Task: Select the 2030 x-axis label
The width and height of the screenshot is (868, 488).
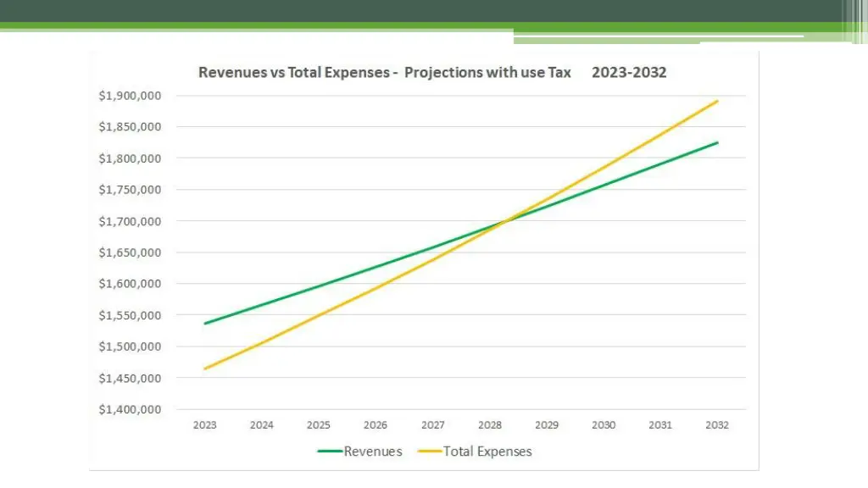Action: pyautogui.click(x=604, y=425)
